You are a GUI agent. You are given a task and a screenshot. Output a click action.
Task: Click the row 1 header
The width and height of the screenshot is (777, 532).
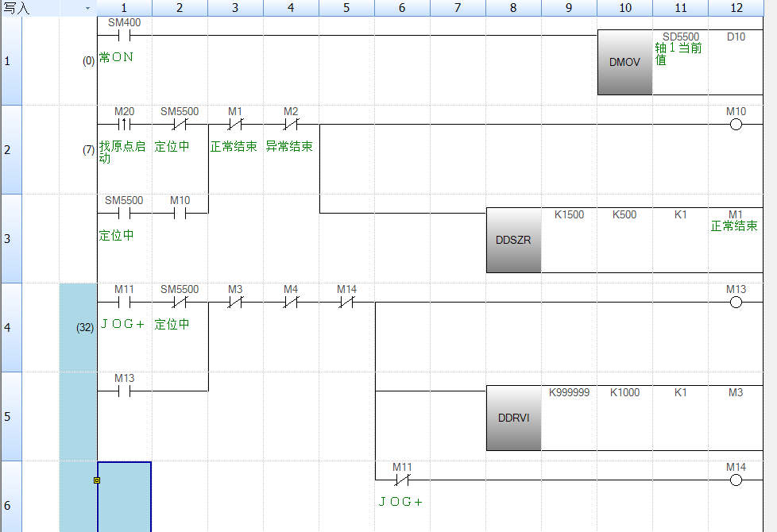[10, 61]
